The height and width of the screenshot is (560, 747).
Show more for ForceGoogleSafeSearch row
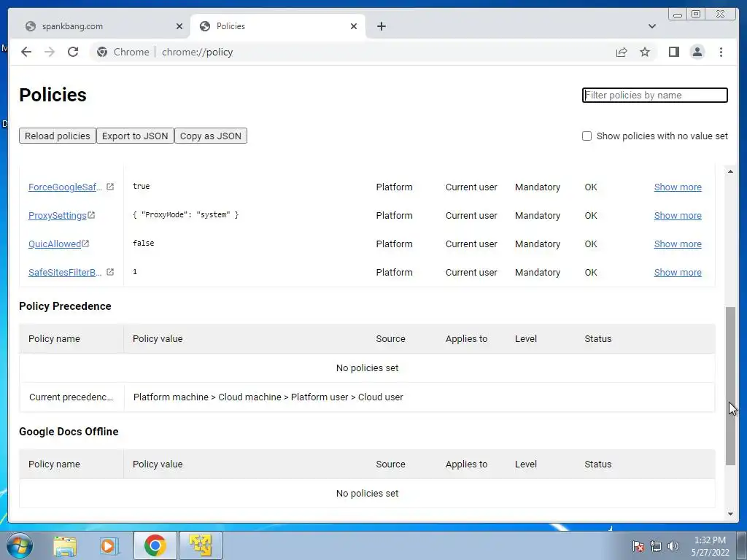click(x=678, y=187)
